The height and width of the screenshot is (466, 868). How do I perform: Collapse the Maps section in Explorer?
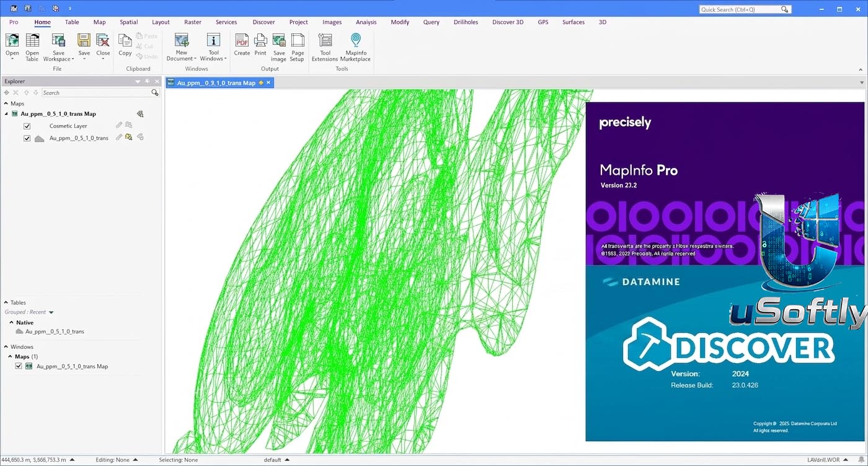click(x=6, y=103)
